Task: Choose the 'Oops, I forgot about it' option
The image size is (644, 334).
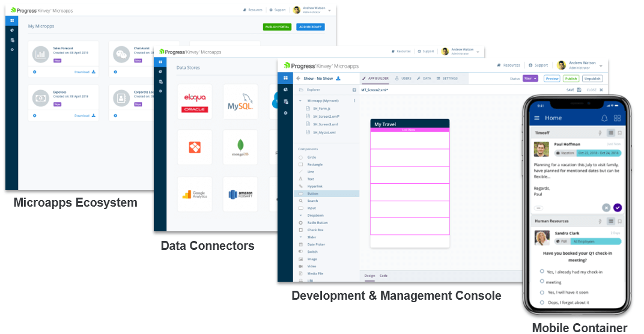Action: [x=542, y=302]
